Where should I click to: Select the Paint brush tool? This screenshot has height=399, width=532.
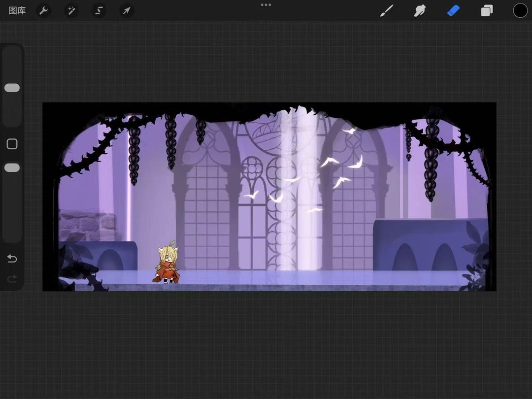(x=387, y=10)
